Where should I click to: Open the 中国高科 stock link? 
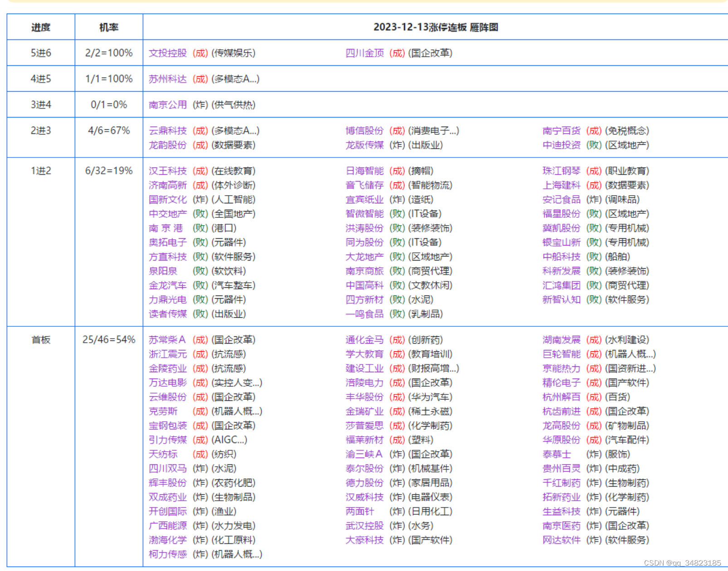(365, 285)
